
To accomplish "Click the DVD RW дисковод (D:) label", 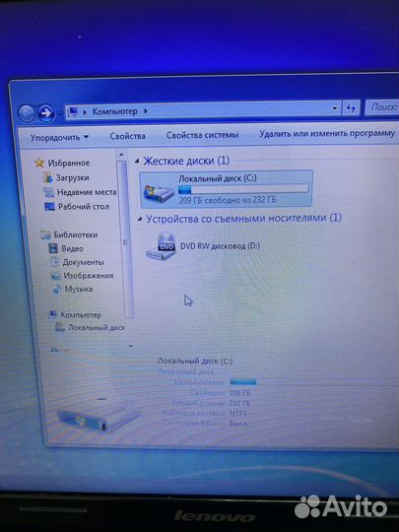I will tap(221, 246).
